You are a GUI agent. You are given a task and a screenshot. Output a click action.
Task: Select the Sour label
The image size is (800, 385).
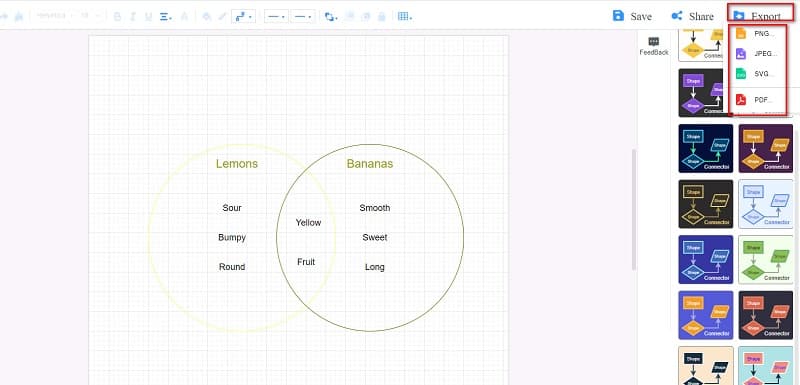(x=232, y=208)
